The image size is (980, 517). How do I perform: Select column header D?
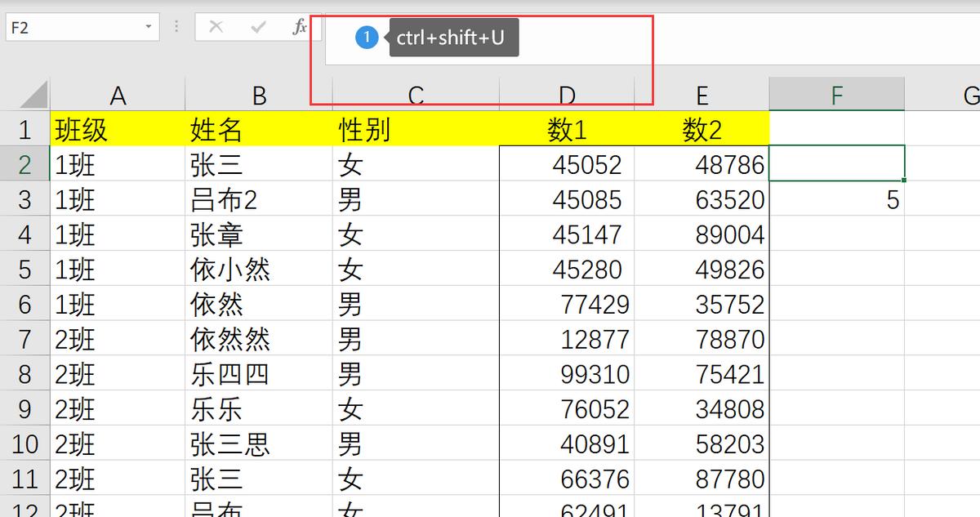(568, 94)
